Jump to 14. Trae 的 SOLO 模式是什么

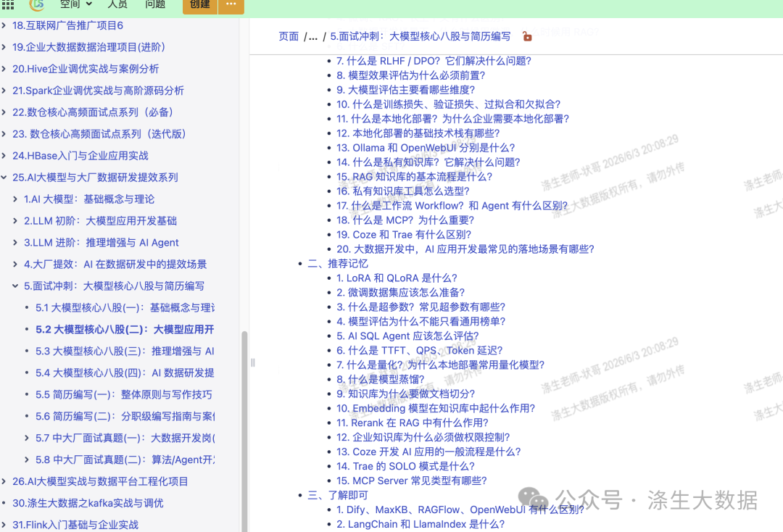(405, 466)
